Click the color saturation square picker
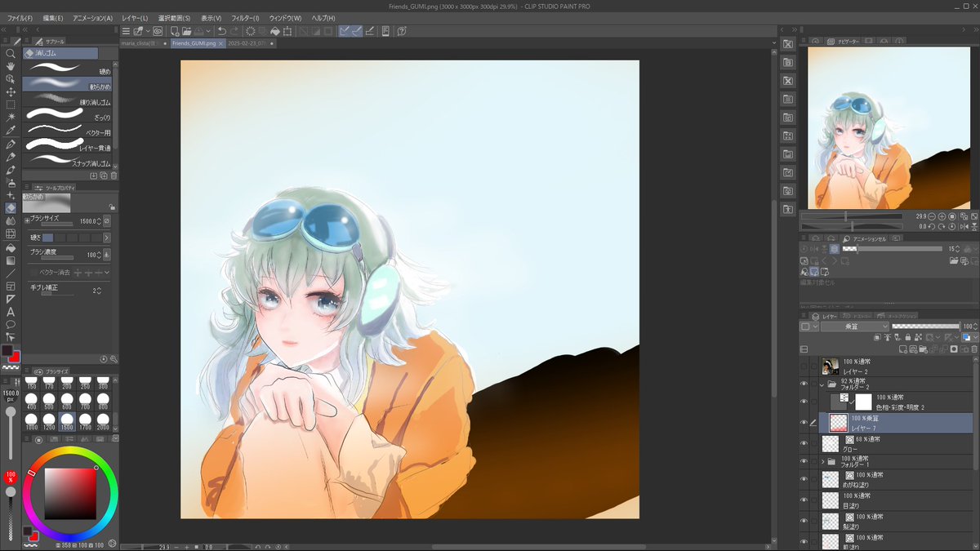The image size is (980, 551). pyautogui.click(x=70, y=494)
